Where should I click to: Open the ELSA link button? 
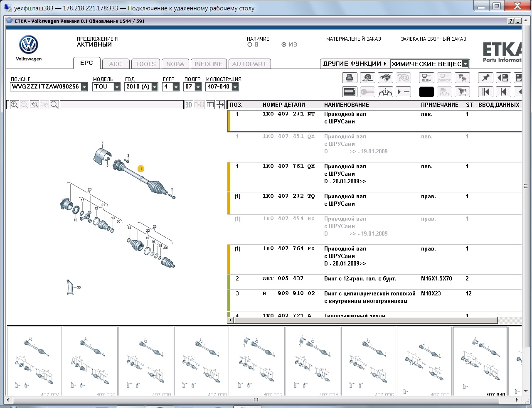[x=426, y=78]
